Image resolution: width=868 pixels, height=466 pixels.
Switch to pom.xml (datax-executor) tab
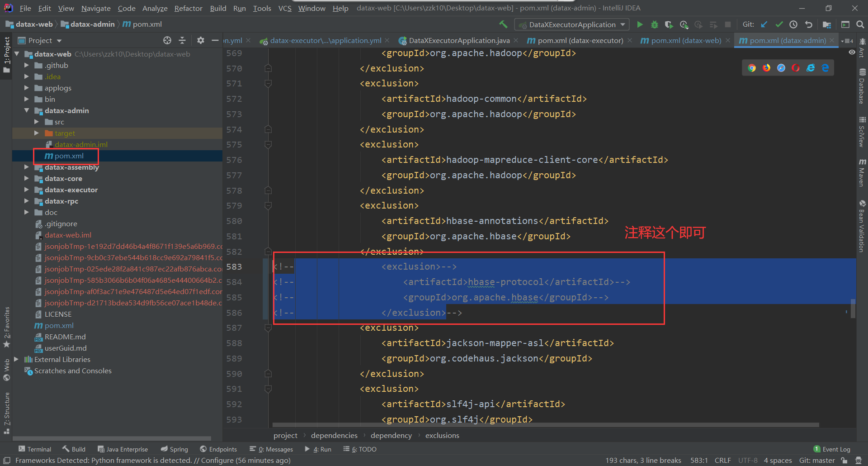coord(580,40)
